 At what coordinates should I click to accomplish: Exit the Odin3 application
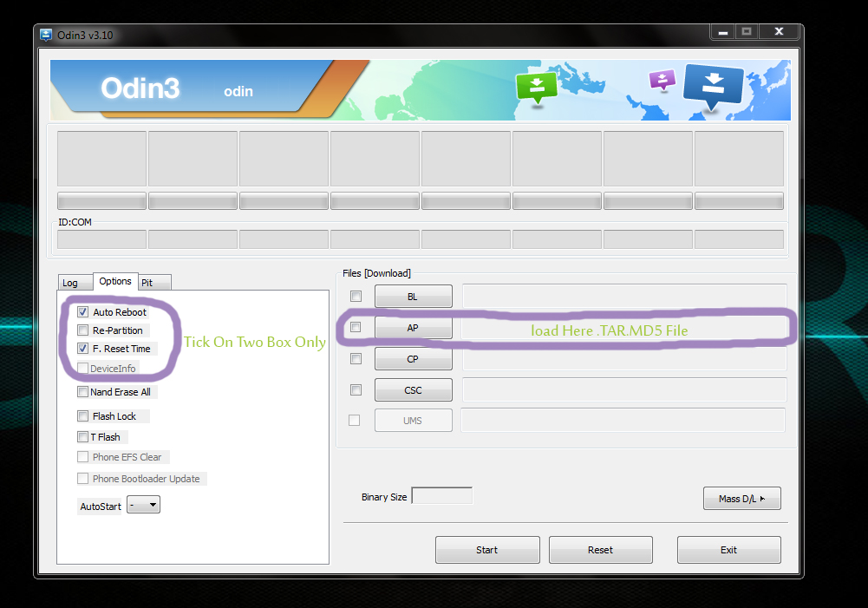(729, 550)
